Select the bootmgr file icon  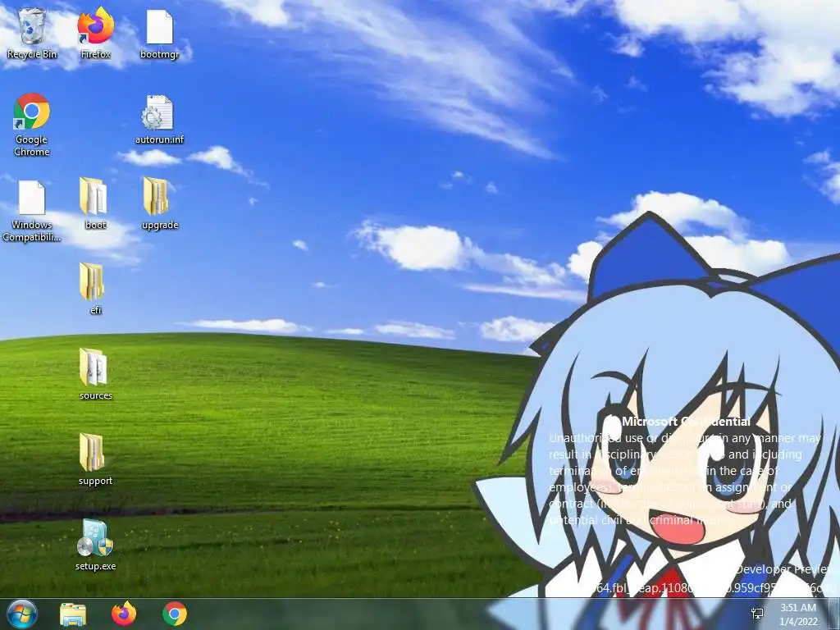pyautogui.click(x=160, y=33)
